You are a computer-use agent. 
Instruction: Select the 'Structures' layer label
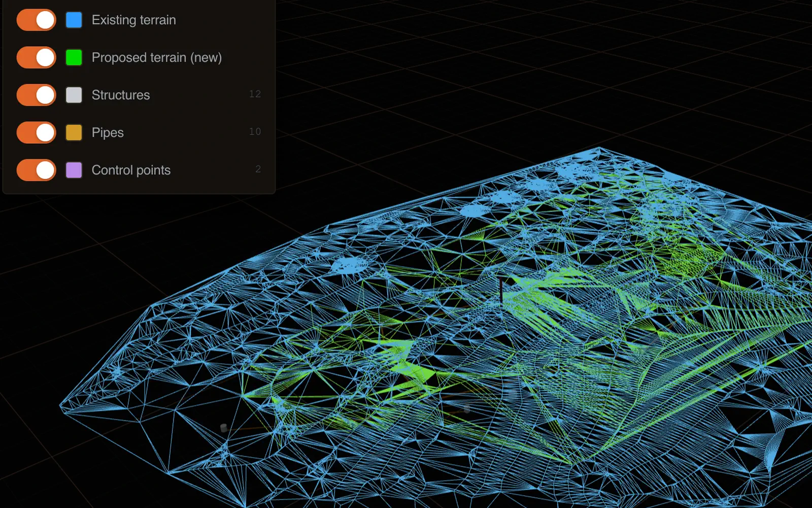click(121, 95)
